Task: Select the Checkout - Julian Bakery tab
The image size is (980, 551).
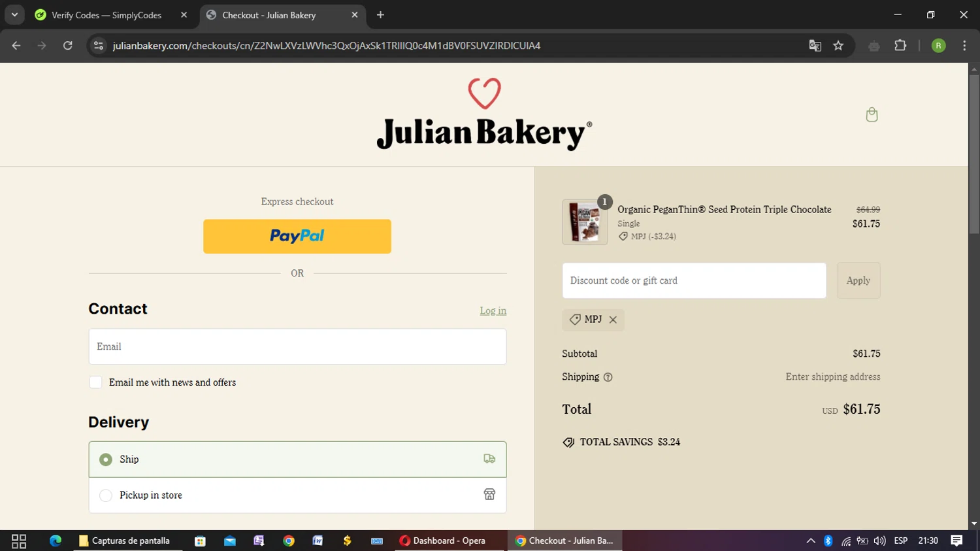Action: tap(269, 15)
